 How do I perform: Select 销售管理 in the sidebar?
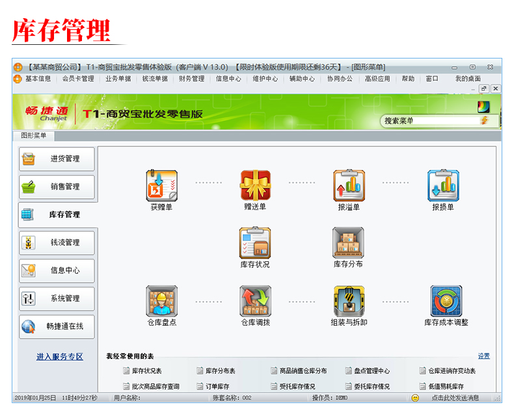tap(57, 187)
